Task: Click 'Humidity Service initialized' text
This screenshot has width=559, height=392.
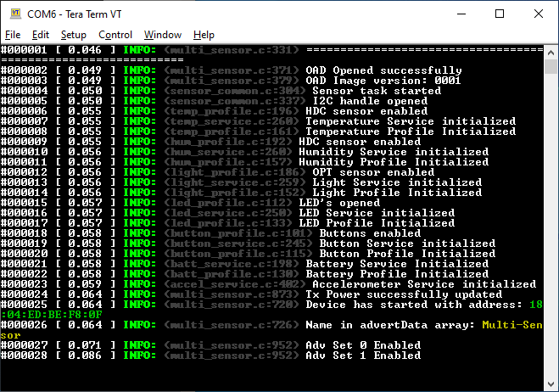Action: point(394,152)
